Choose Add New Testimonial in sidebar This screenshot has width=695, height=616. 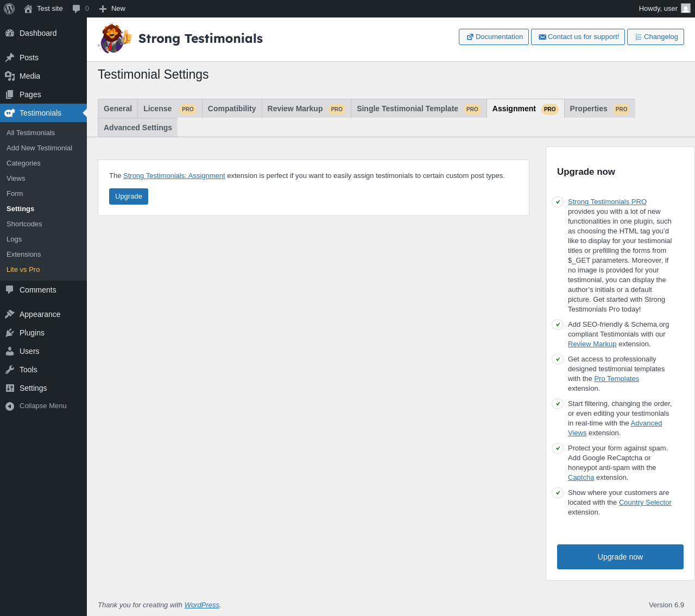click(x=39, y=148)
